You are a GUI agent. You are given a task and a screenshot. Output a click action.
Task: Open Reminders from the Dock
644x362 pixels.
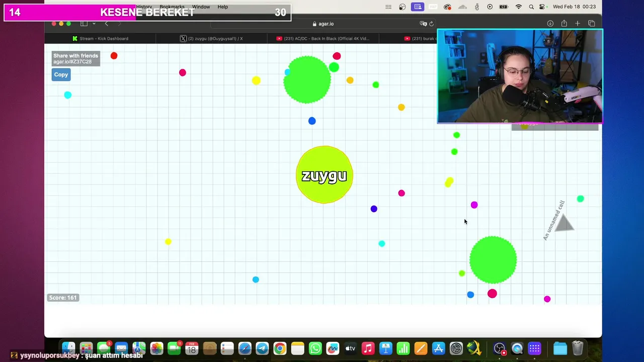pos(227,348)
